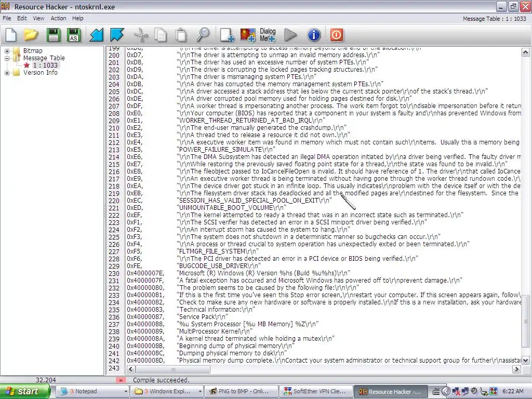Click the POWER_FAILURE_SIMULATE line
This screenshot has height=399, width=532.
[x=226, y=149]
